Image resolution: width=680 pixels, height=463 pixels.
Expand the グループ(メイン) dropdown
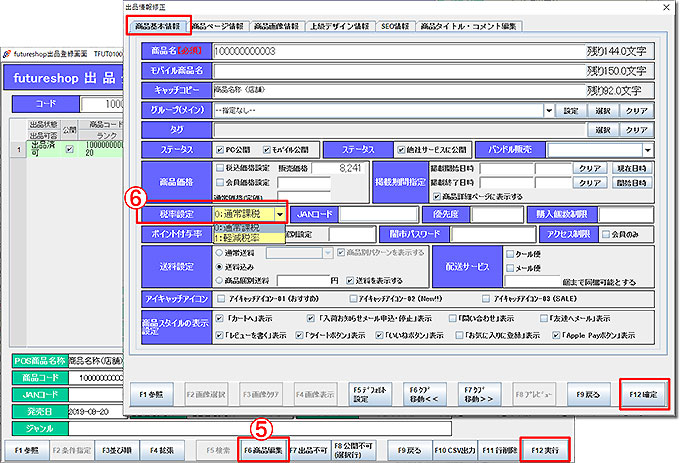click(550, 110)
